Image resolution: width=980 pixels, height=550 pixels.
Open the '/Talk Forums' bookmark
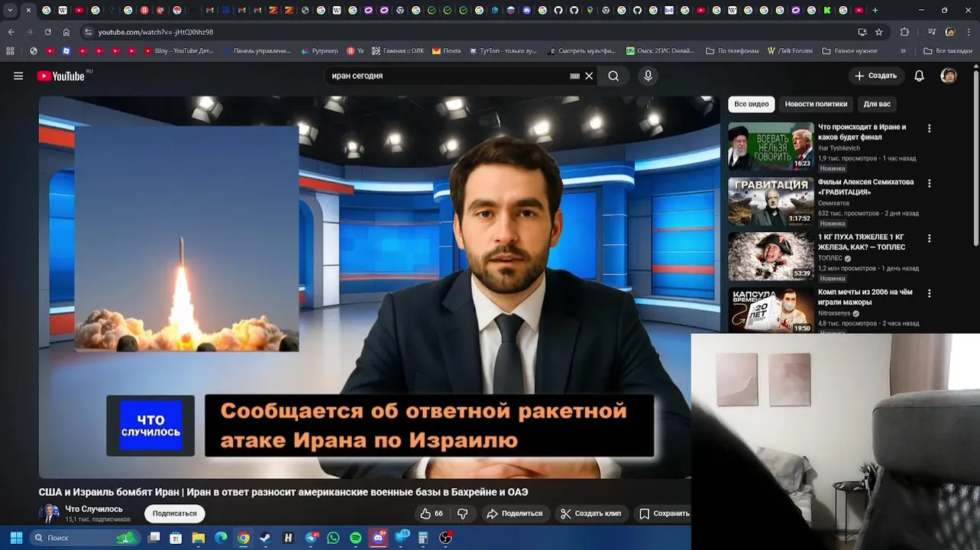coord(790,51)
